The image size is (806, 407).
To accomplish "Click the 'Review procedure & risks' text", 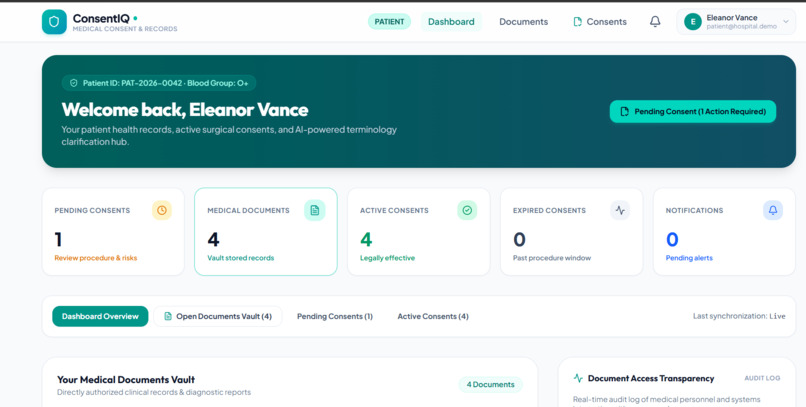I will (x=96, y=258).
